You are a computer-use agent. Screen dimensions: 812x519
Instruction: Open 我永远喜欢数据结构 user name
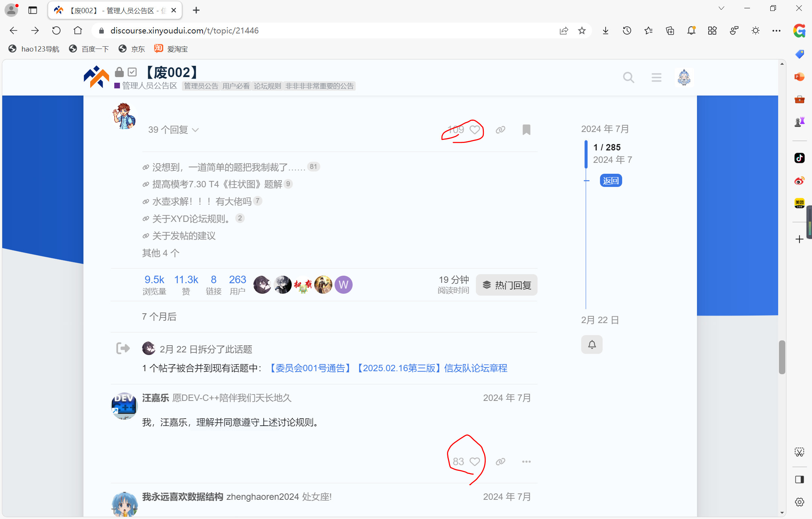tap(183, 497)
